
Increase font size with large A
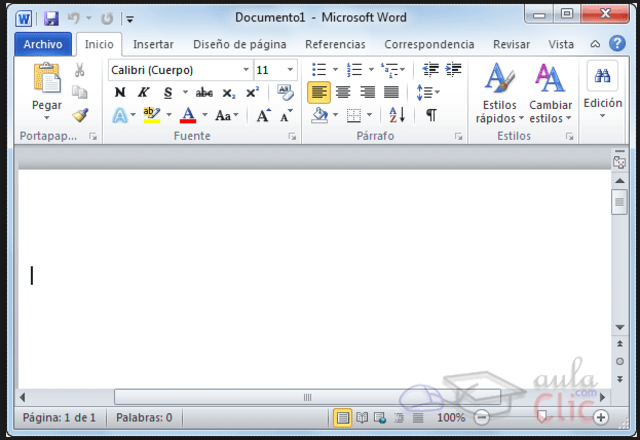(263, 116)
